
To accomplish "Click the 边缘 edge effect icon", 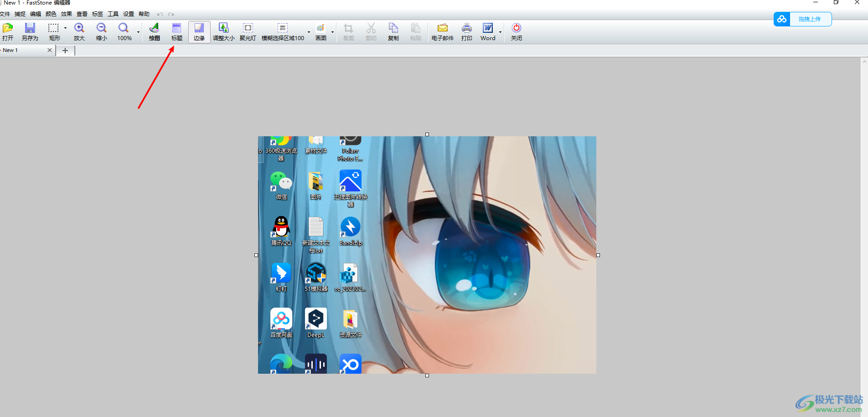I will pos(199,28).
